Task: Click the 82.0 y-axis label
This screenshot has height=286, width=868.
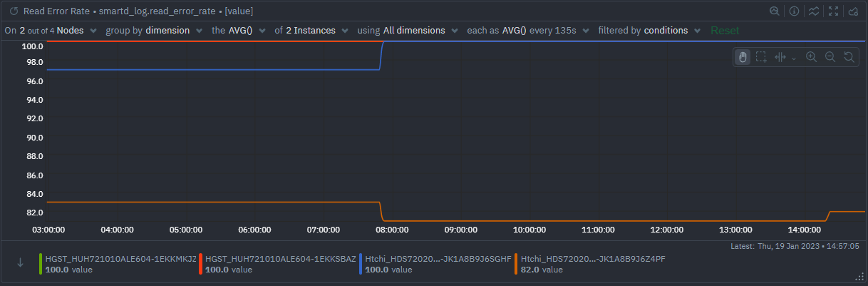Action: pyautogui.click(x=35, y=213)
